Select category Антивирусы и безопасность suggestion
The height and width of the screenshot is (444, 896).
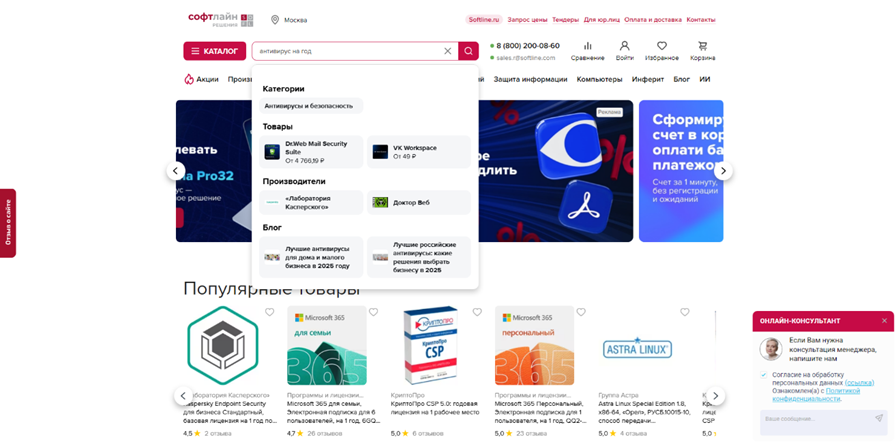pyautogui.click(x=311, y=106)
